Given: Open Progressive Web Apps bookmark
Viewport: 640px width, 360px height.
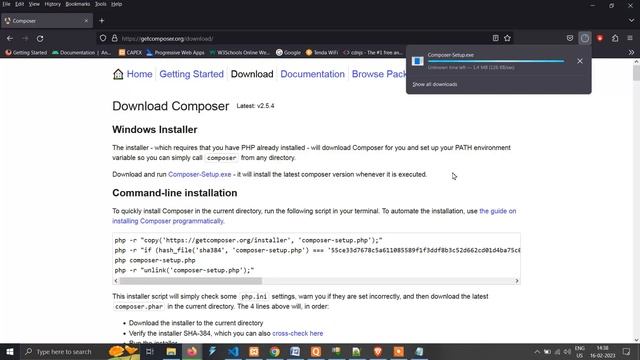Looking at the screenshot, I should coord(175,52).
